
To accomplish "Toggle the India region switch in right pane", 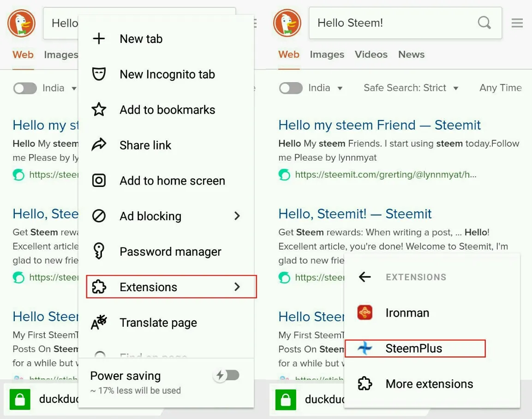I will (x=291, y=88).
